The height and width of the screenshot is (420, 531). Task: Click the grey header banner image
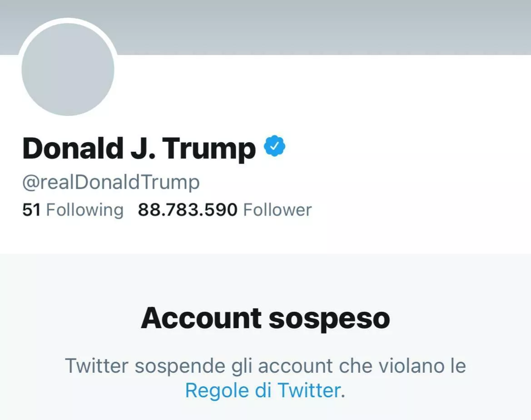tap(318, 27)
